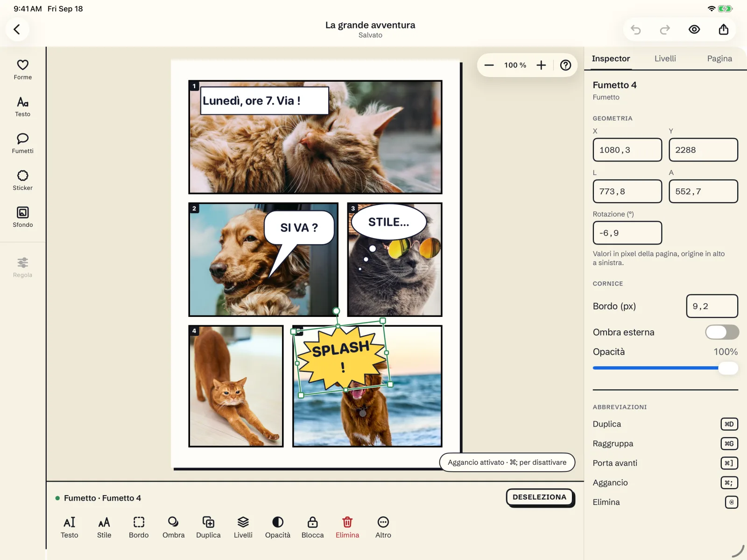Zoom out with the minus button
747x560 pixels.
(x=489, y=65)
